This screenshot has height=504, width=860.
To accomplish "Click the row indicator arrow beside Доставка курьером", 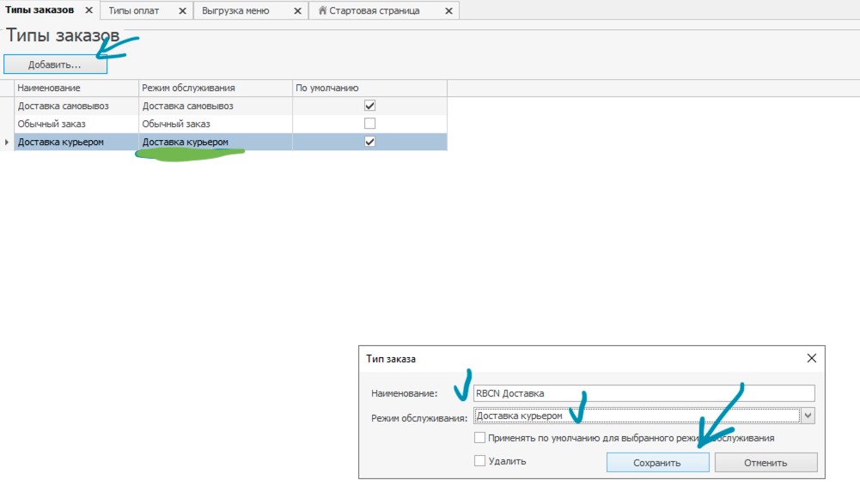I will click(8, 143).
